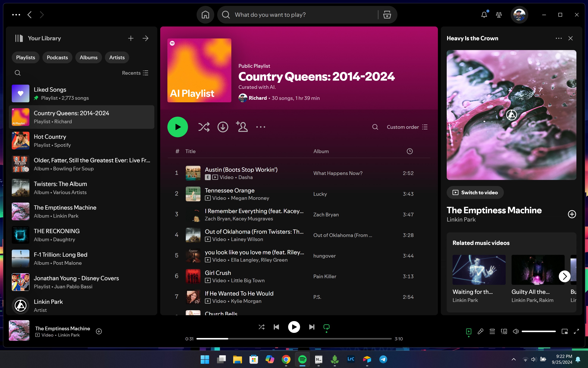588x368 pixels.
Task: Filter library by Podcasts
Action: pyautogui.click(x=57, y=57)
